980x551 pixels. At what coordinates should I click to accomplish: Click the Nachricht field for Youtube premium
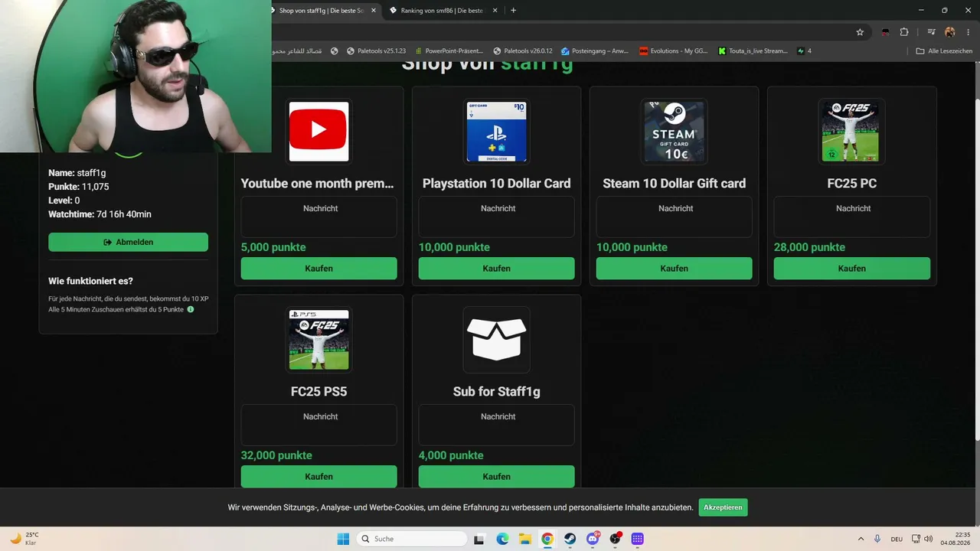click(x=318, y=217)
